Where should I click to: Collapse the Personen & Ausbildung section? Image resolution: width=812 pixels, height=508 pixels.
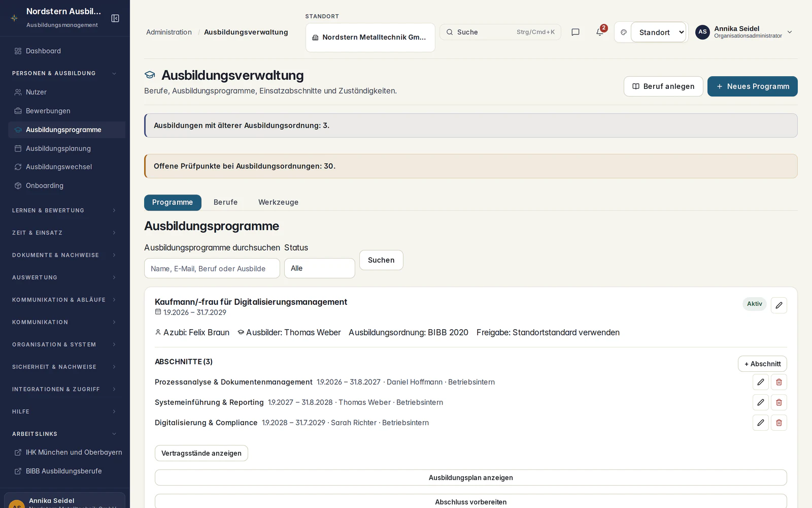coord(65,73)
